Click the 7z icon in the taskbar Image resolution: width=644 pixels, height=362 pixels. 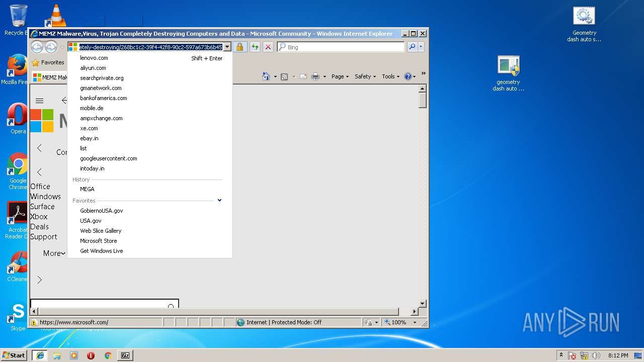click(x=125, y=355)
